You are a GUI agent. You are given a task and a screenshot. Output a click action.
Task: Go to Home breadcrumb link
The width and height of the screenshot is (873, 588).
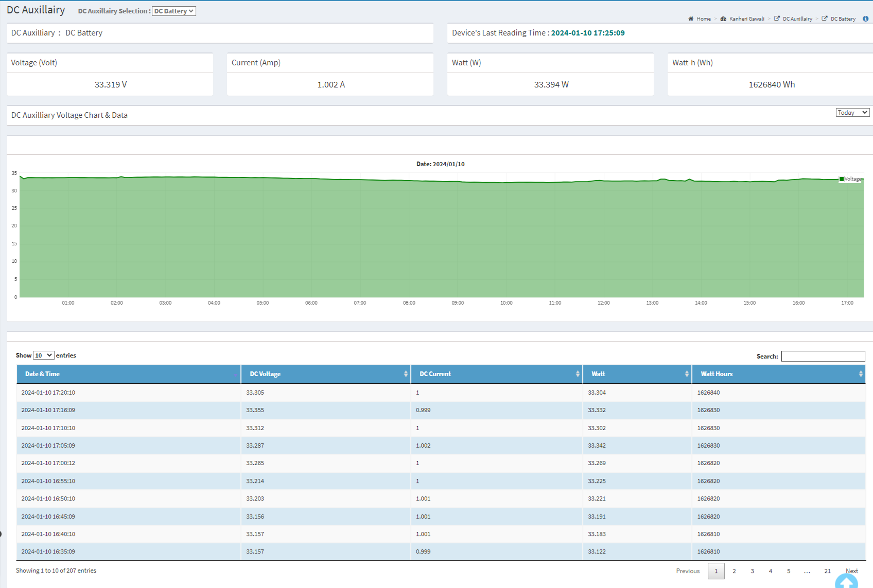704,19
